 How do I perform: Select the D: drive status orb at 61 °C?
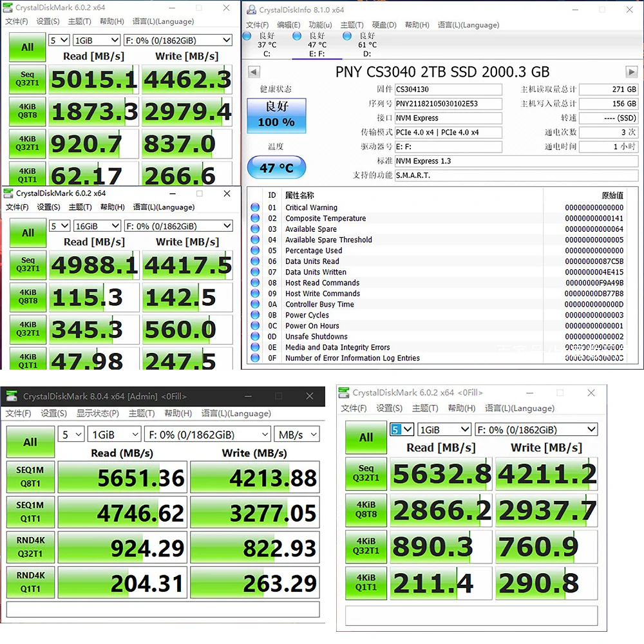347,35
